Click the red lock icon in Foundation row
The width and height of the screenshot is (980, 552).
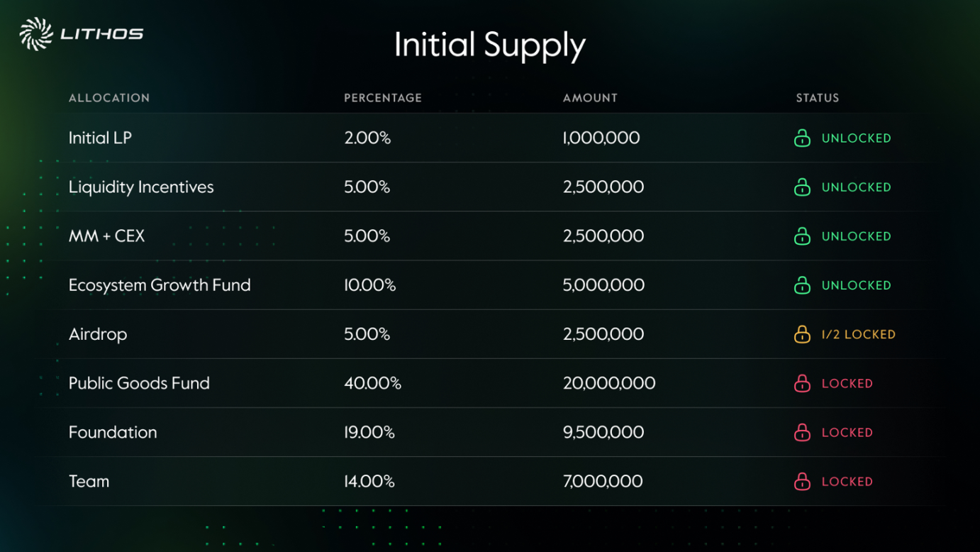point(802,432)
